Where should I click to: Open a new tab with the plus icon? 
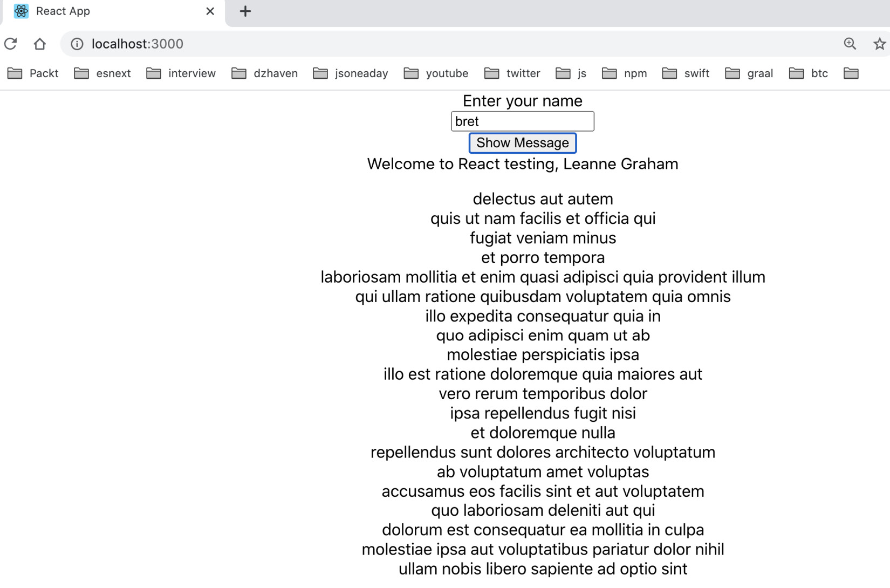click(245, 11)
